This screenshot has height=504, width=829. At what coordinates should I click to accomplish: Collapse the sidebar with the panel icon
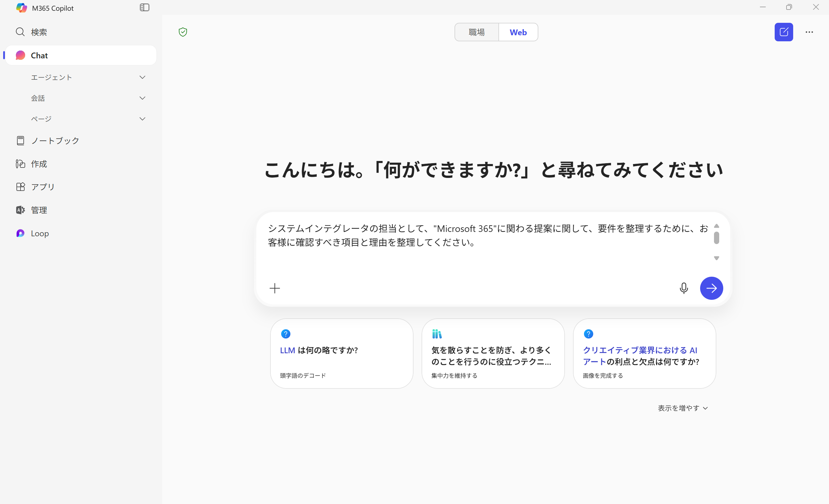(144, 8)
